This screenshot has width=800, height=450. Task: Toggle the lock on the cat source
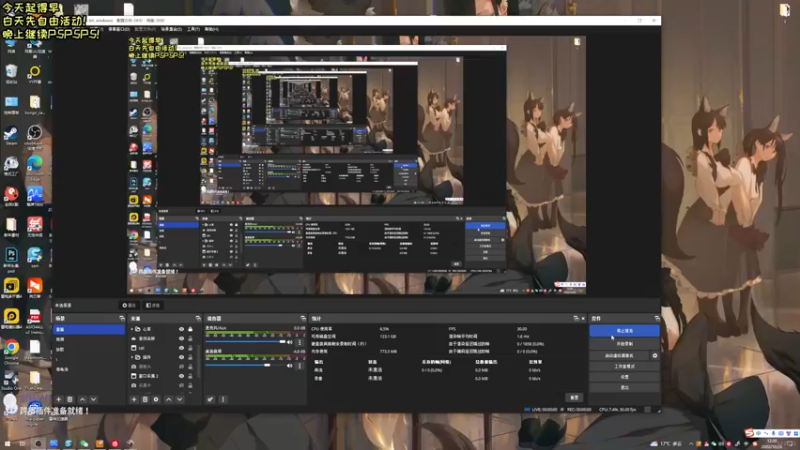pyautogui.click(x=190, y=348)
